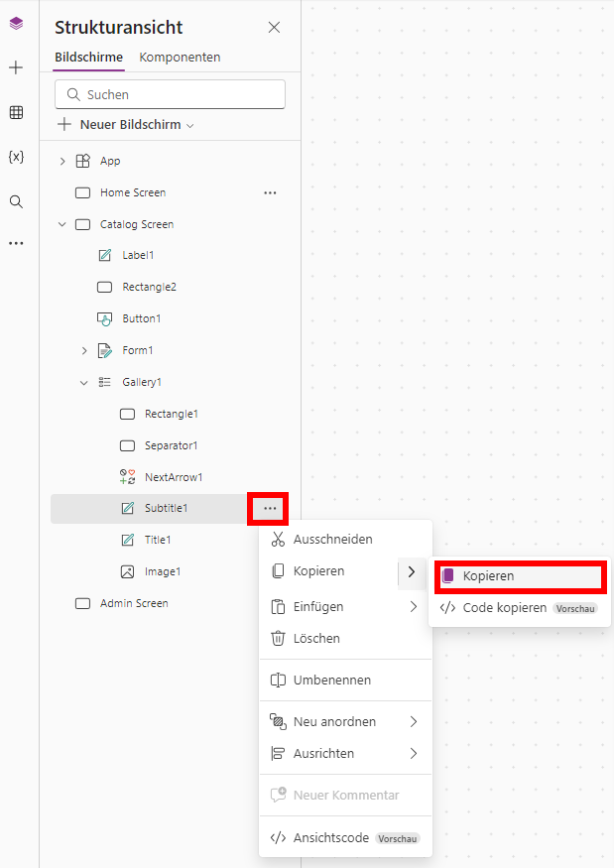
Task: Select Catalog Screen in the tree
Action: (137, 224)
